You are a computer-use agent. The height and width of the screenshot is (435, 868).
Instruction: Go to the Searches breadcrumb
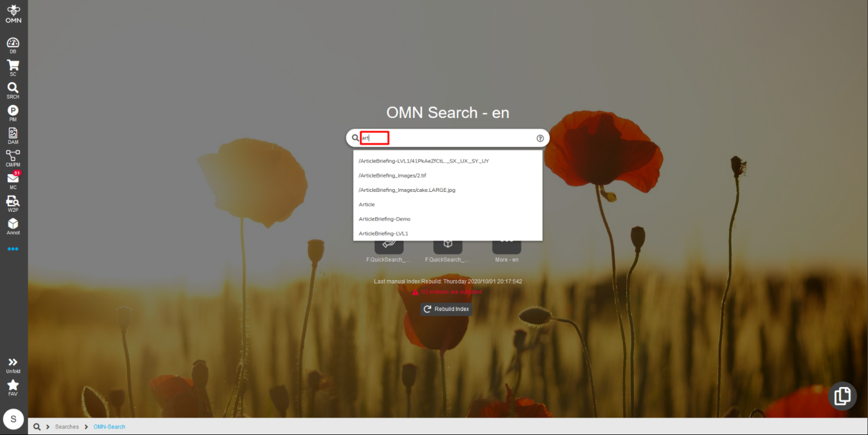(x=67, y=427)
